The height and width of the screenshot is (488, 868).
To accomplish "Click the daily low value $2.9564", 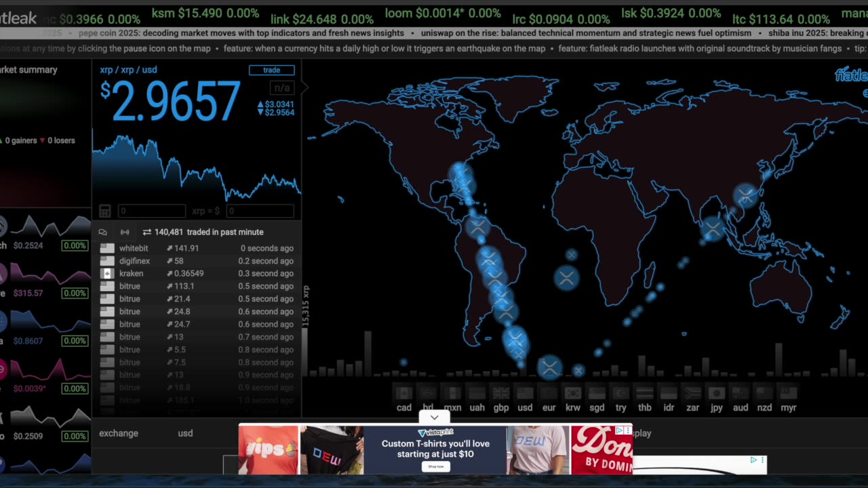I will click(x=279, y=113).
